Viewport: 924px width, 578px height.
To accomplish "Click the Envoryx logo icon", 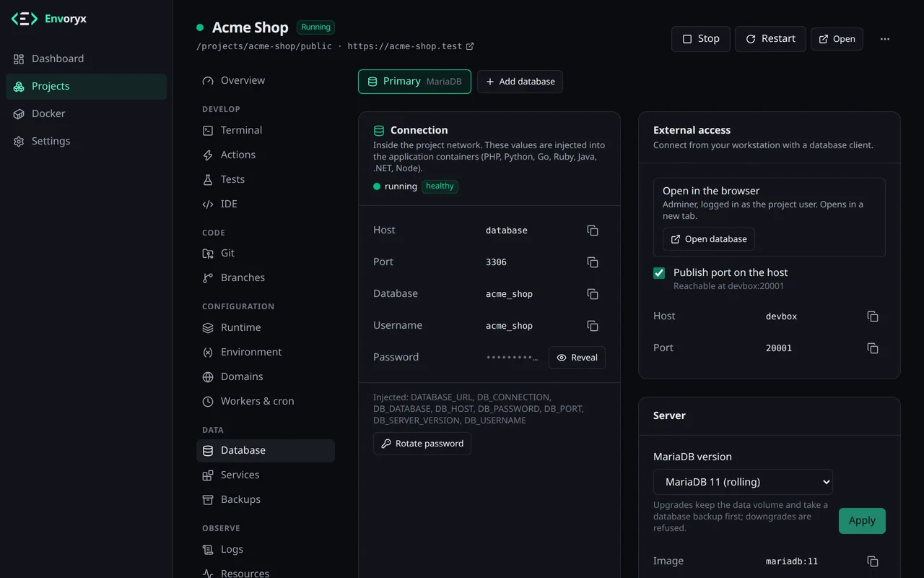I will point(24,19).
